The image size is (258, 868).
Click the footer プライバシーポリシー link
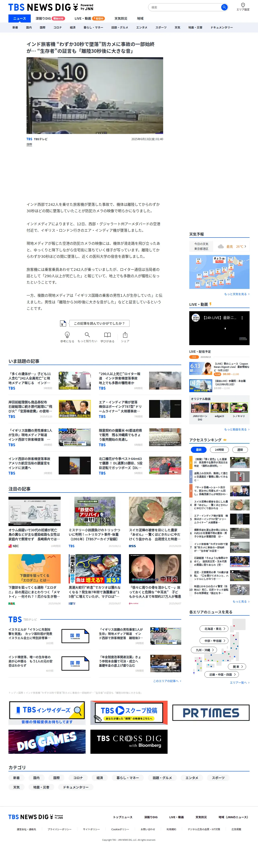click(x=59, y=829)
